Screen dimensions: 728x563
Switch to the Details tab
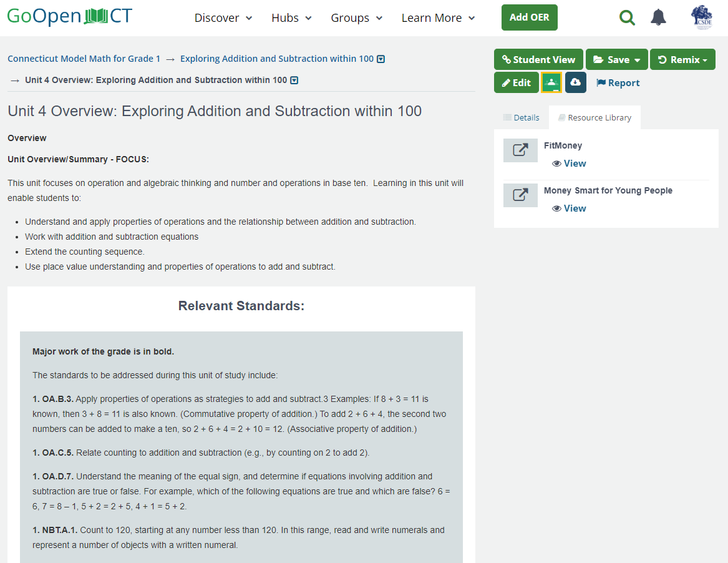[521, 117]
